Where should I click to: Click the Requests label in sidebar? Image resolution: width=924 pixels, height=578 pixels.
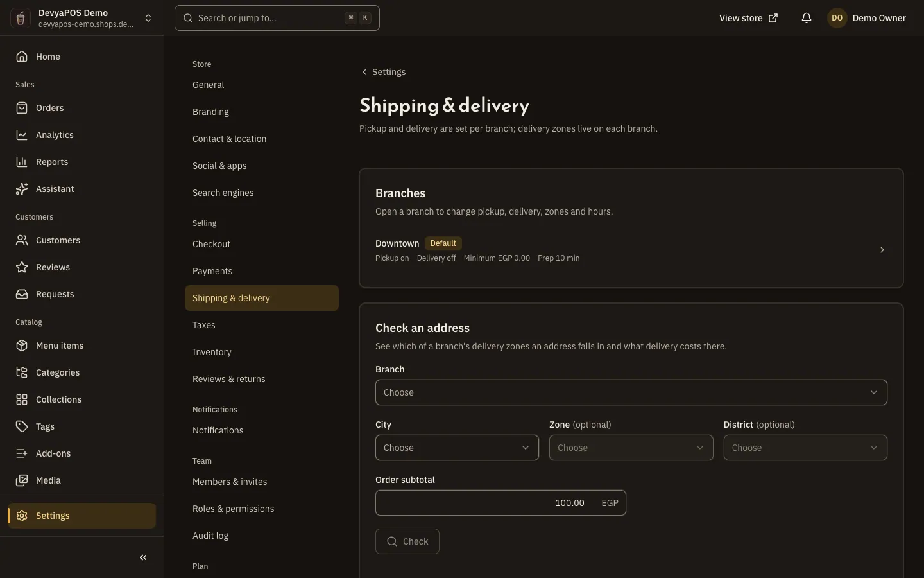pyautogui.click(x=55, y=294)
